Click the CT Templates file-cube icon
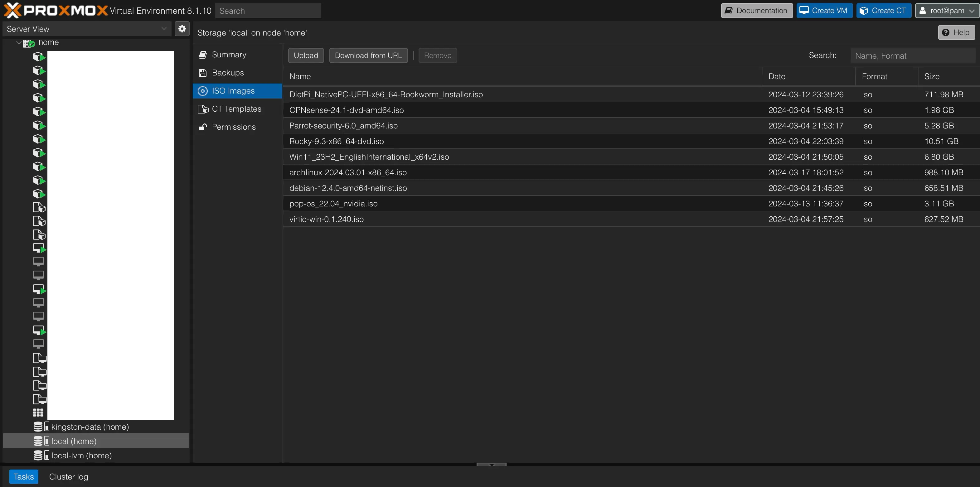Screen dimensions: 980x487 coord(203,109)
